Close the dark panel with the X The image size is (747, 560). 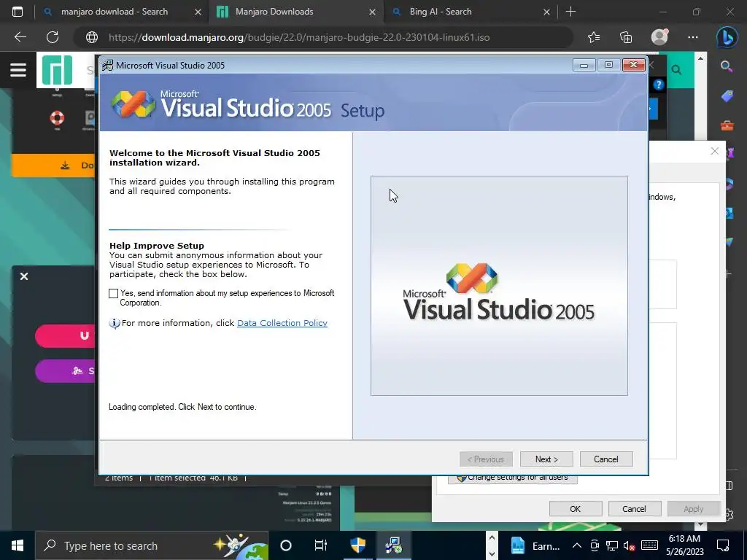tap(24, 276)
